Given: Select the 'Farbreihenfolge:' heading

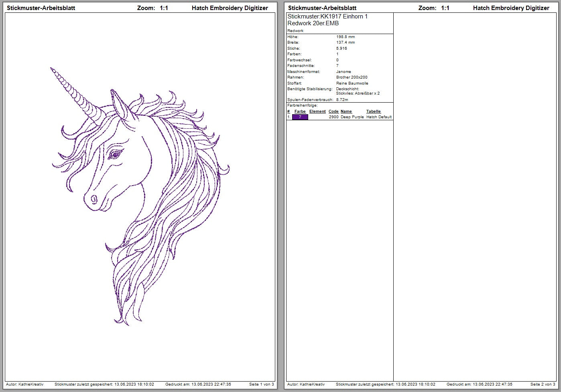Looking at the screenshot, I should [302, 106].
